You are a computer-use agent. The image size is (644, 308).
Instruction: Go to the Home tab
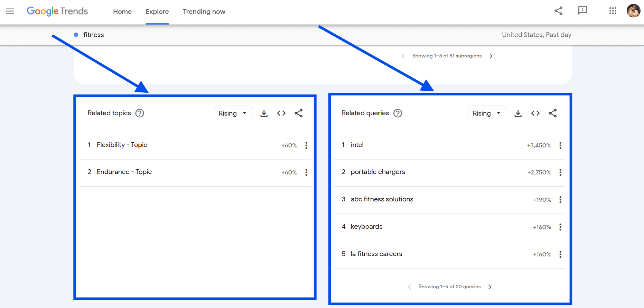pyautogui.click(x=122, y=11)
